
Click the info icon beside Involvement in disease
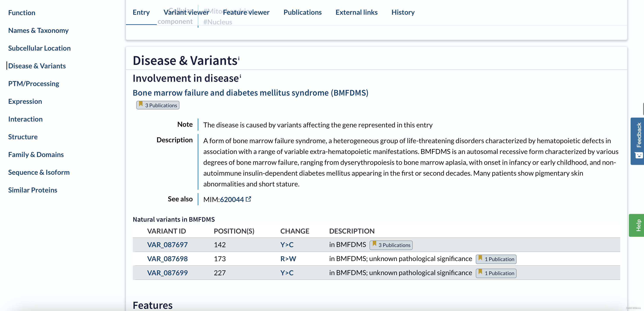point(240,76)
